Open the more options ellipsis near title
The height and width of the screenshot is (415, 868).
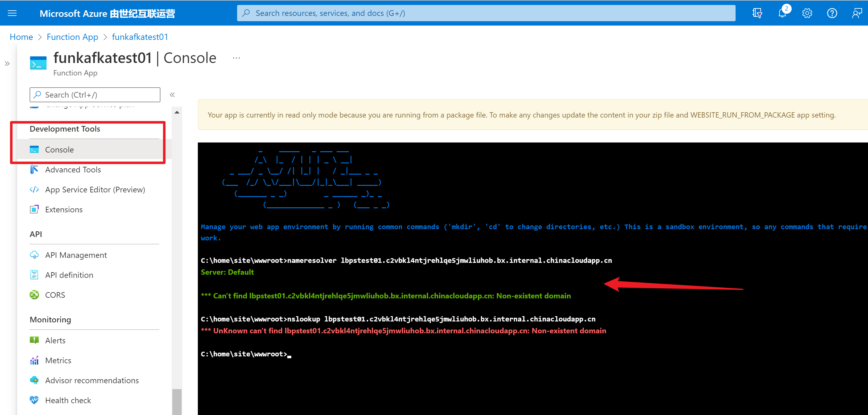[236, 58]
